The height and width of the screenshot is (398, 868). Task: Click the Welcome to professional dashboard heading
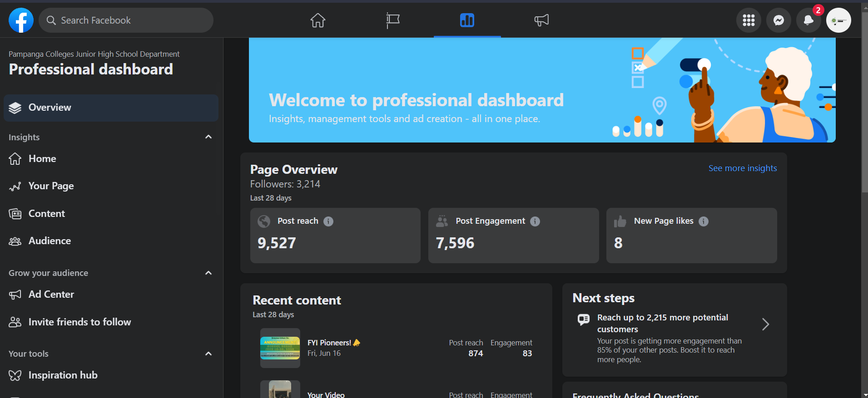pyautogui.click(x=417, y=100)
